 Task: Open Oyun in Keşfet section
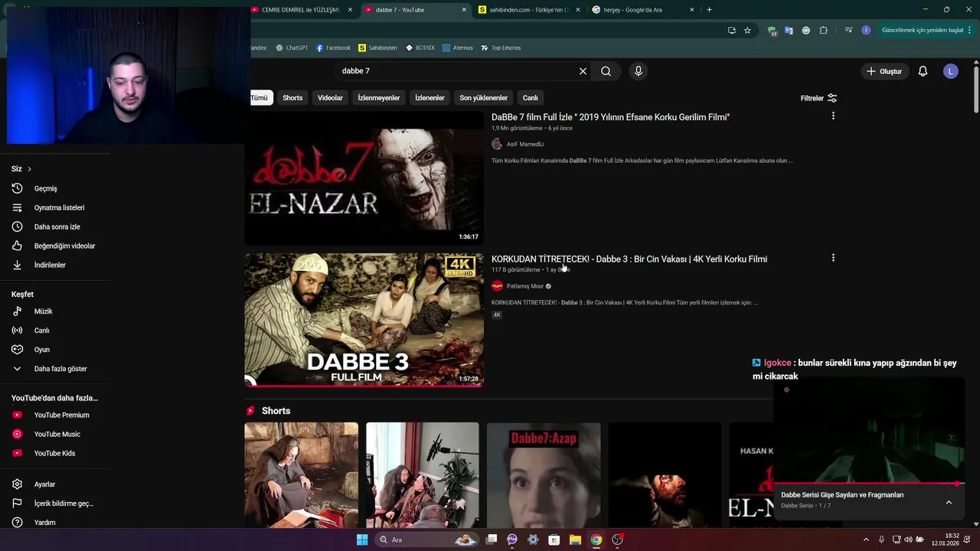41,350
